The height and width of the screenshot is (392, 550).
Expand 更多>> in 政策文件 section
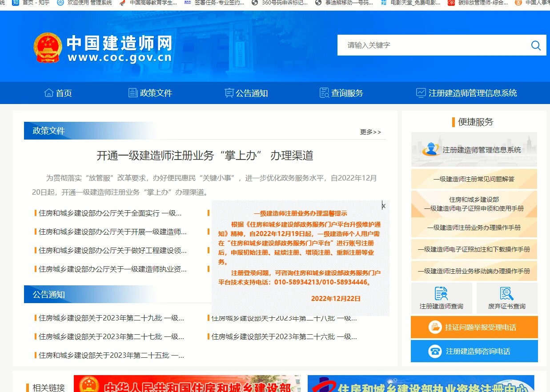coord(370,132)
